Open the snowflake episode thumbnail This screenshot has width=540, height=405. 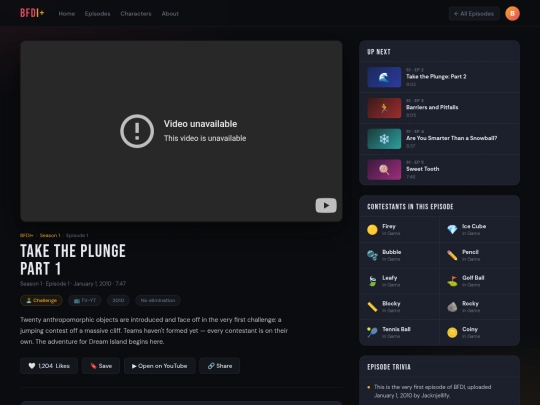384,139
